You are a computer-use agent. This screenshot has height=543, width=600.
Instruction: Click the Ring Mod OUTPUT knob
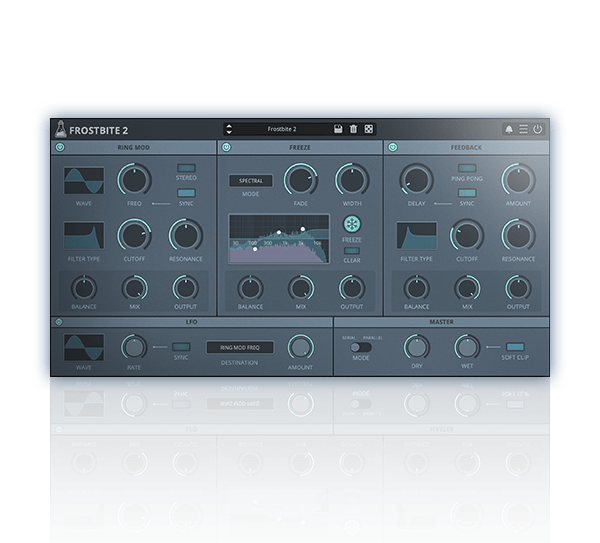tap(186, 288)
